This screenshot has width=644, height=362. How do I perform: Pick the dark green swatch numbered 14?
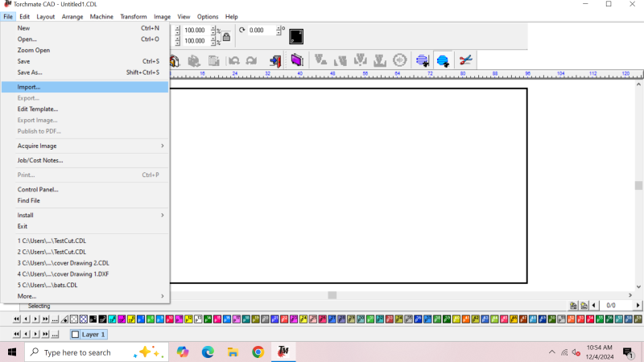pos(208,319)
